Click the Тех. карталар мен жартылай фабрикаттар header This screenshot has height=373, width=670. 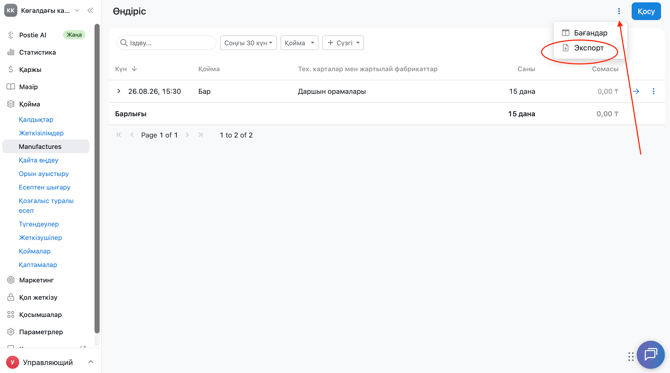coord(367,69)
